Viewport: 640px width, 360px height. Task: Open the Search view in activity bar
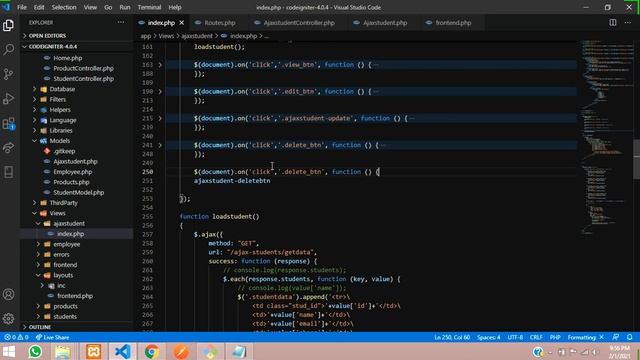(x=9, y=50)
